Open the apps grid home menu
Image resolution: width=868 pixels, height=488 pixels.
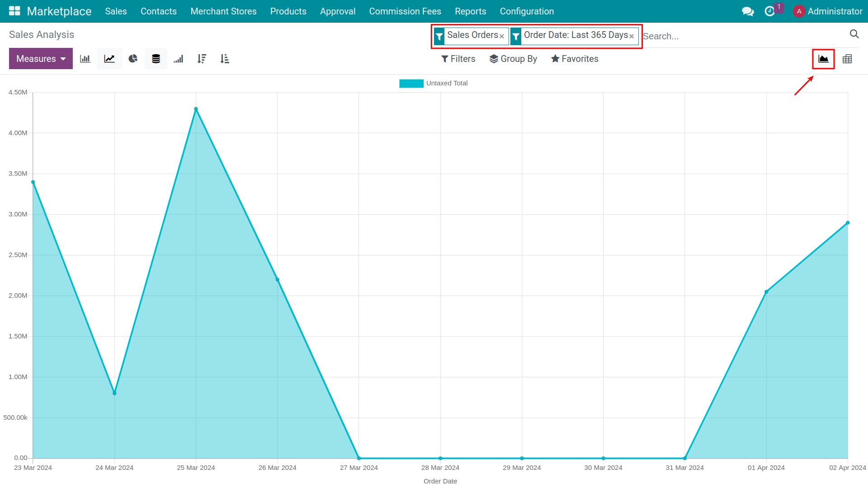(x=14, y=11)
